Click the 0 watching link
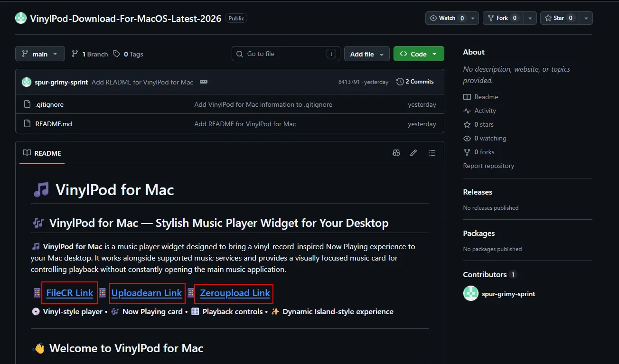 [485, 138]
